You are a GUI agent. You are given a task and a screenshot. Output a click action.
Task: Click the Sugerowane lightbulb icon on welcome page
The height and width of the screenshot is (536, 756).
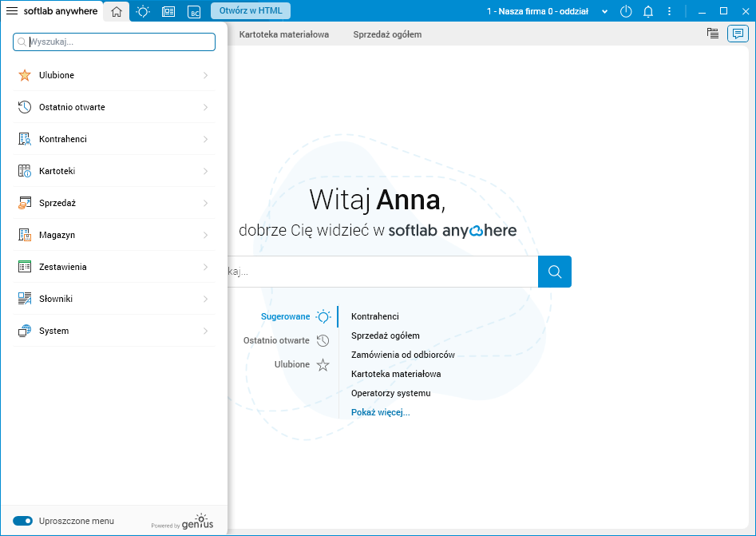[x=323, y=316]
